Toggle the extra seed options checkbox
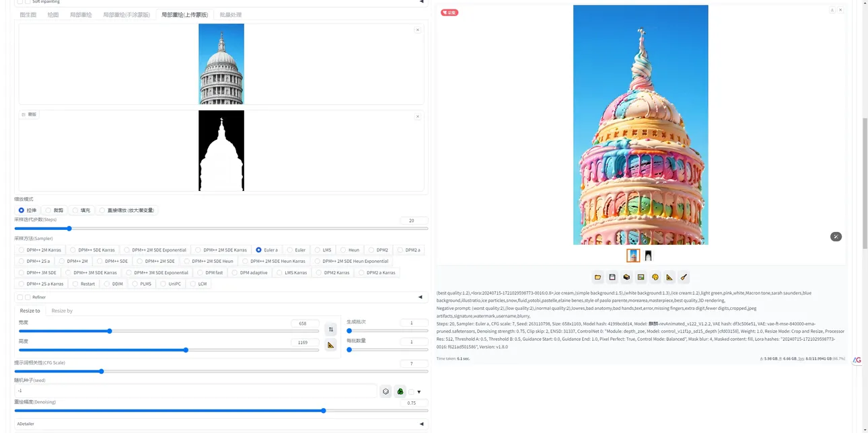 [411, 392]
